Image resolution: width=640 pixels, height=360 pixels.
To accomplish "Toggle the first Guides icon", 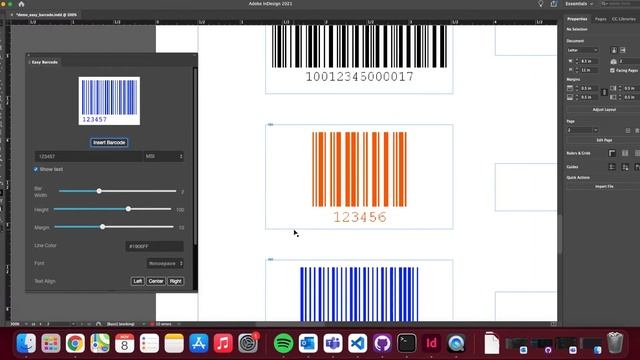I will 612,167.
